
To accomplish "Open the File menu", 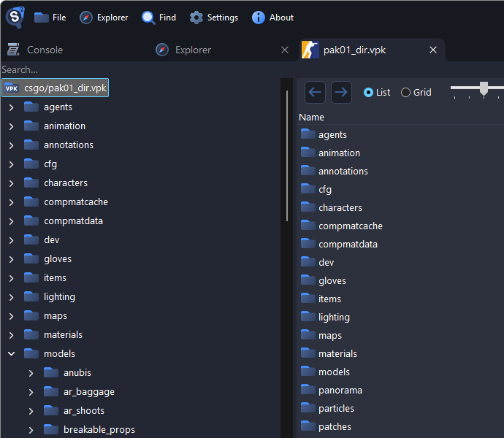I will click(x=50, y=18).
